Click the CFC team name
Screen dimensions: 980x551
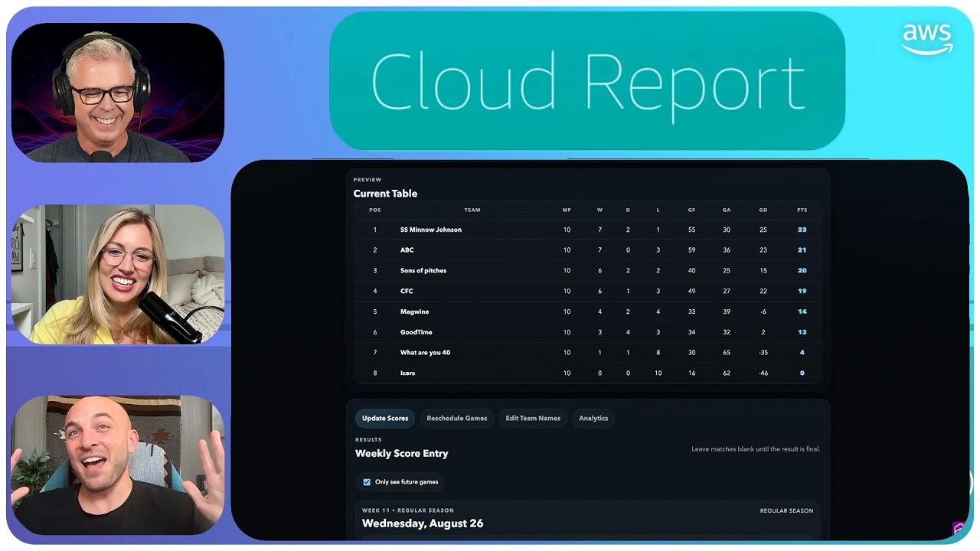(x=407, y=292)
